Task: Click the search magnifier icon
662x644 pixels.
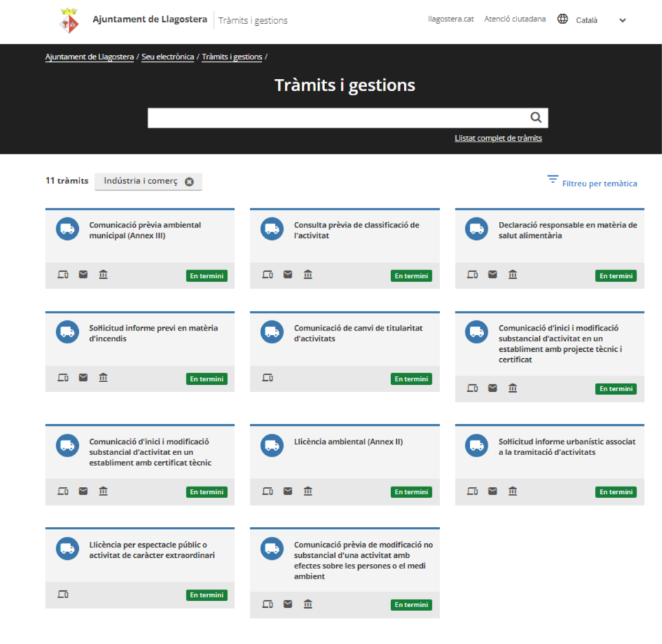Action: [x=535, y=118]
